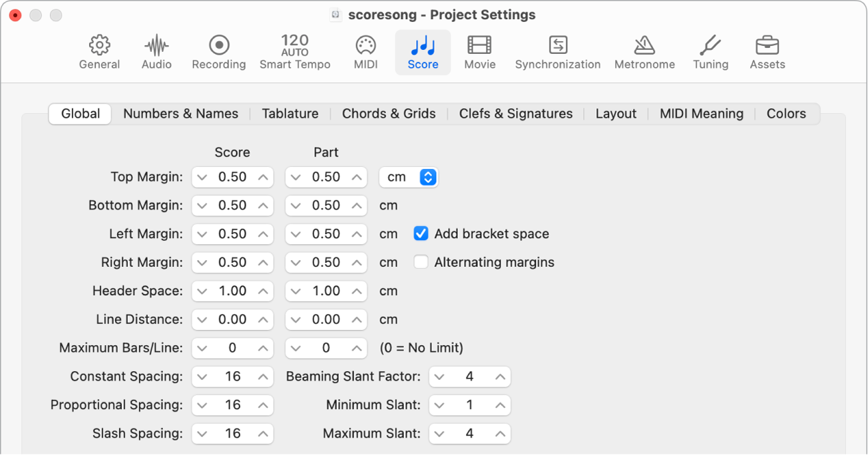Open the Clefs & Signatures tab

click(x=515, y=113)
